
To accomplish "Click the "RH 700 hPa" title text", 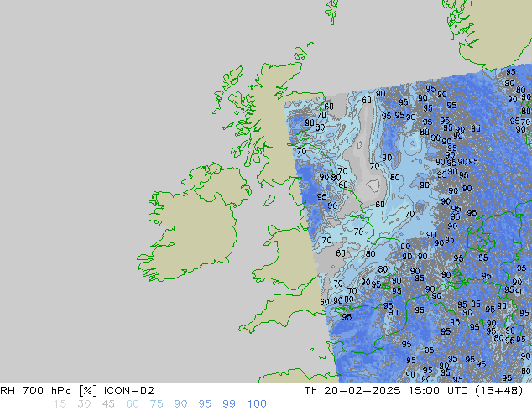I will pyautogui.click(x=35, y=391).
